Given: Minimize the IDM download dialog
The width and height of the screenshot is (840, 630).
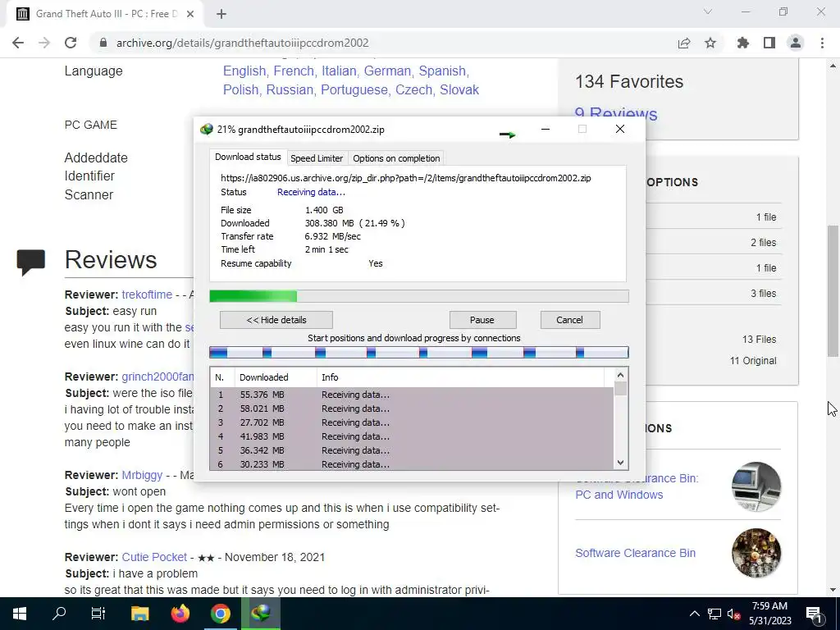Looking at the screenshot, I should (x=546, y=129).
